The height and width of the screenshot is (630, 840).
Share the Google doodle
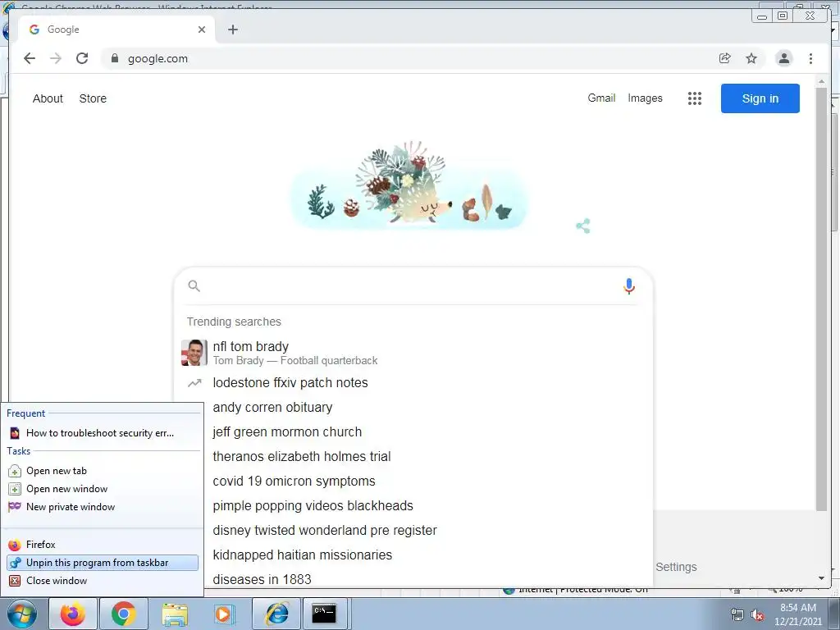(583, 226)
